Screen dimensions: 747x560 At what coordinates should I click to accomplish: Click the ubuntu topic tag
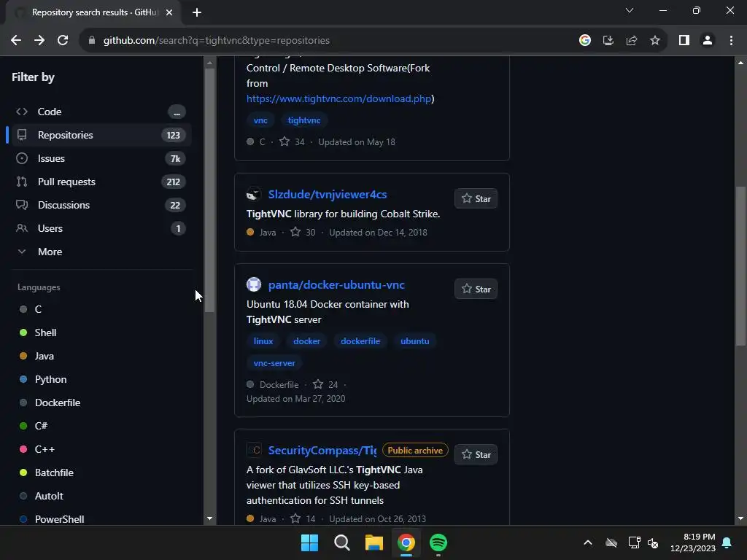415,341
